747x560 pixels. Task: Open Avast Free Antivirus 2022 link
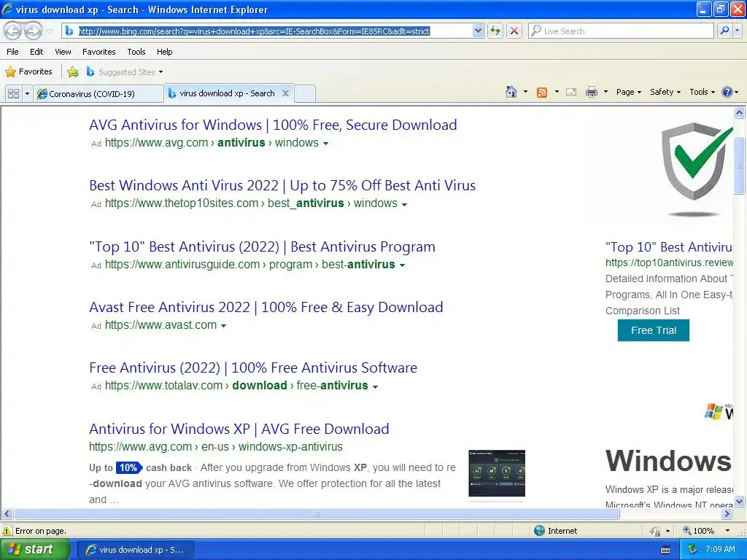click(266, 307)
